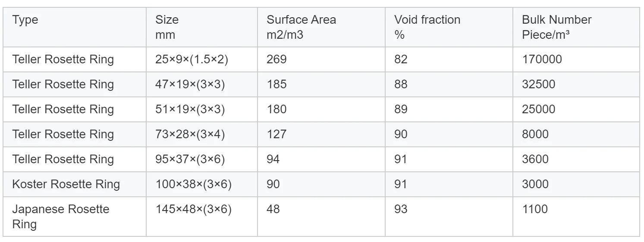Image resolution: width=644 pixels, height=242 pixels.
Task: Click the Bulk Number Piece/m³ header
Action: pyautogui.click(x=556, y=27)
